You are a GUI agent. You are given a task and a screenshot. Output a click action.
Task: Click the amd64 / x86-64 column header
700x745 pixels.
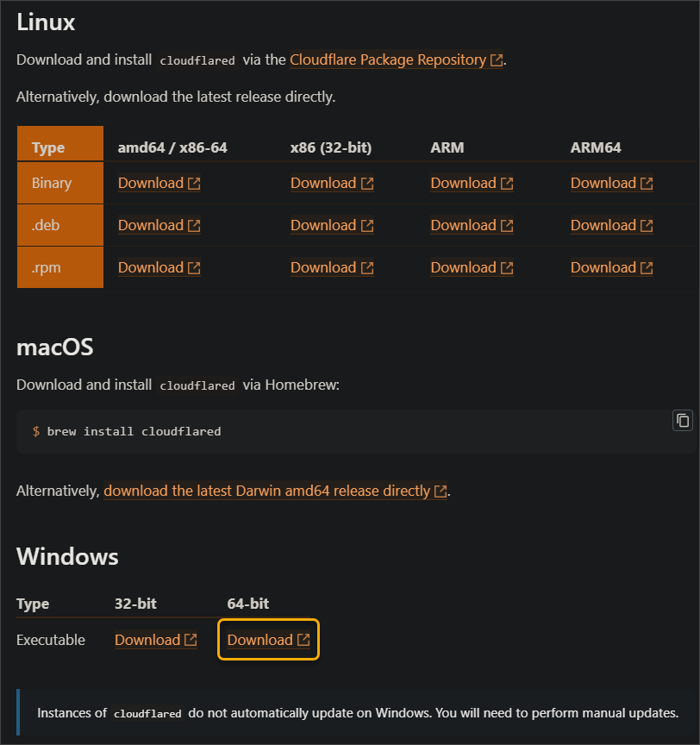[172, 147]
